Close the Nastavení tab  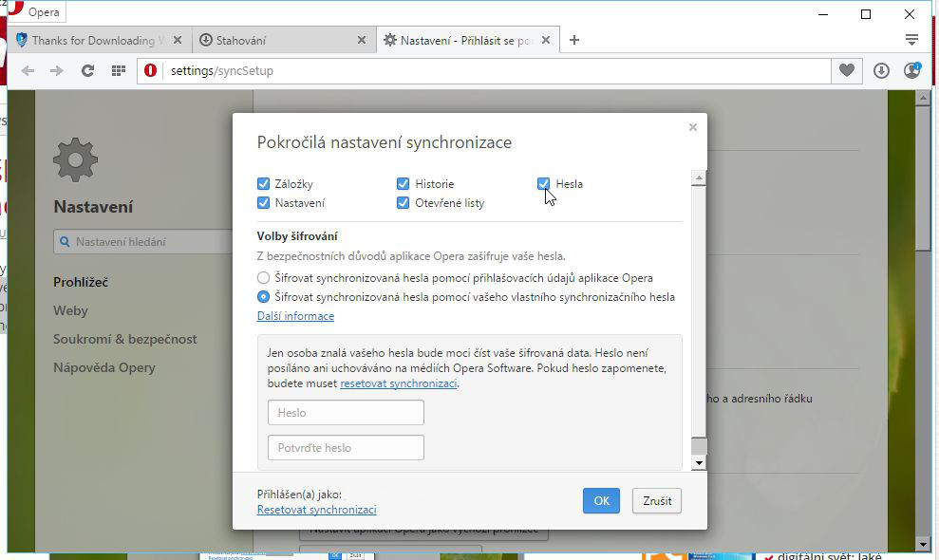click(546, 40)
